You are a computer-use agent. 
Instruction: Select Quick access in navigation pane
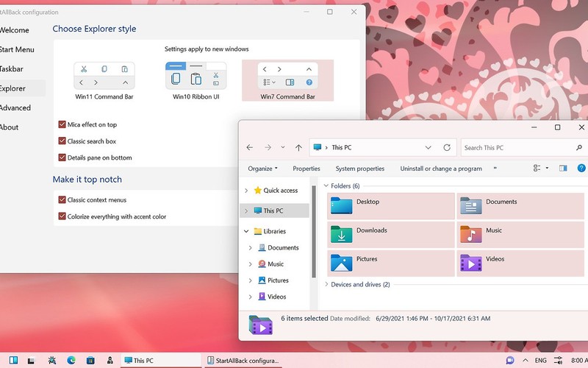281,191
